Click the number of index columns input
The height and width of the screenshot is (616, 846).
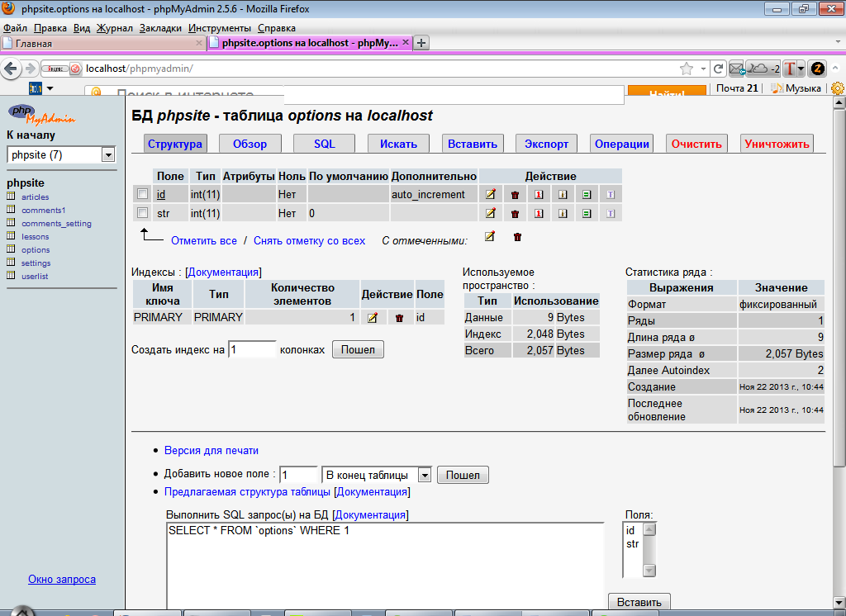[252, 349]
